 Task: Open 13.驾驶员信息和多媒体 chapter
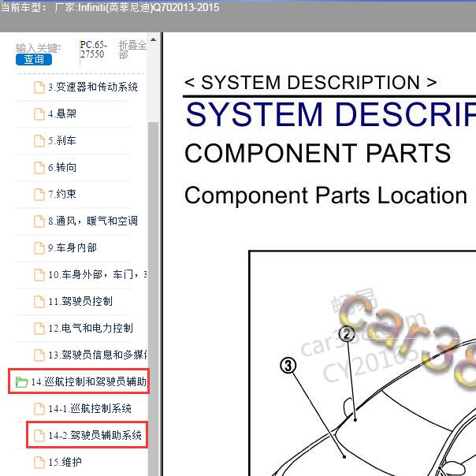point(98,355)
